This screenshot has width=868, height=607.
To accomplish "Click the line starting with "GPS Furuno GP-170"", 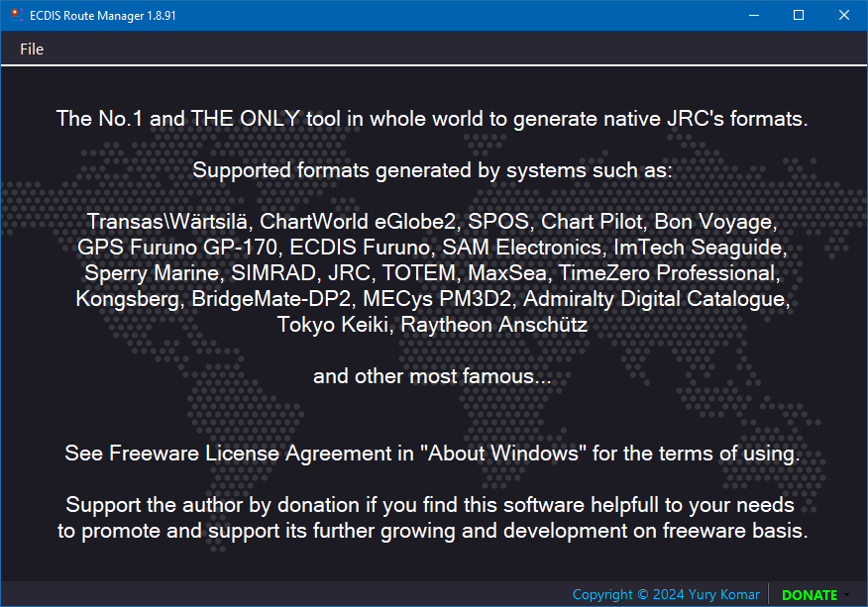I will tap(432, 248).
